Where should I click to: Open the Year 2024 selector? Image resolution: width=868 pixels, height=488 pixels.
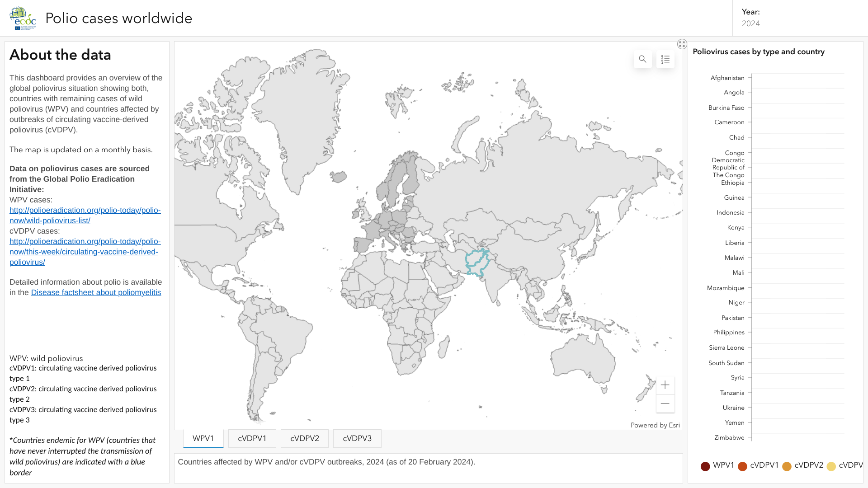pos(751,23)
